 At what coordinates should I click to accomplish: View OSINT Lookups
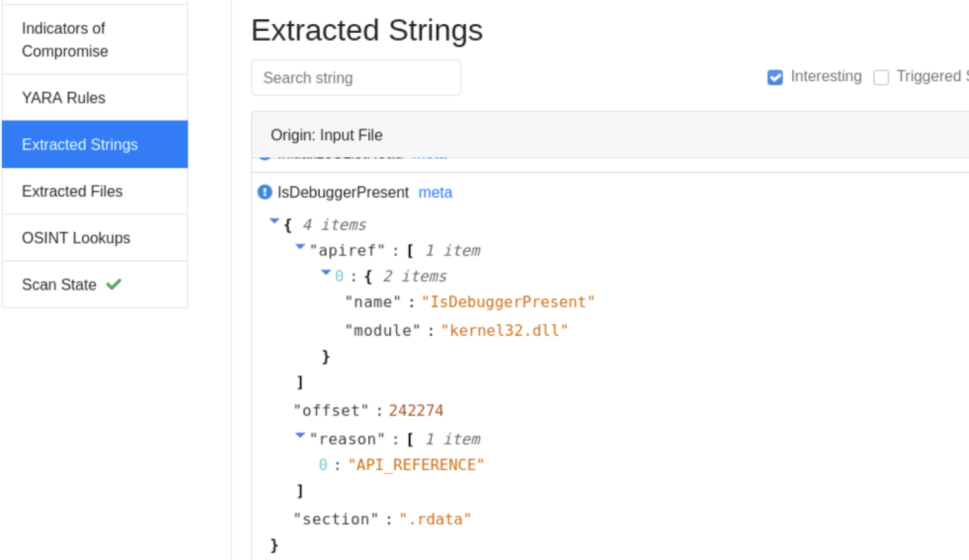coord(76,237)
